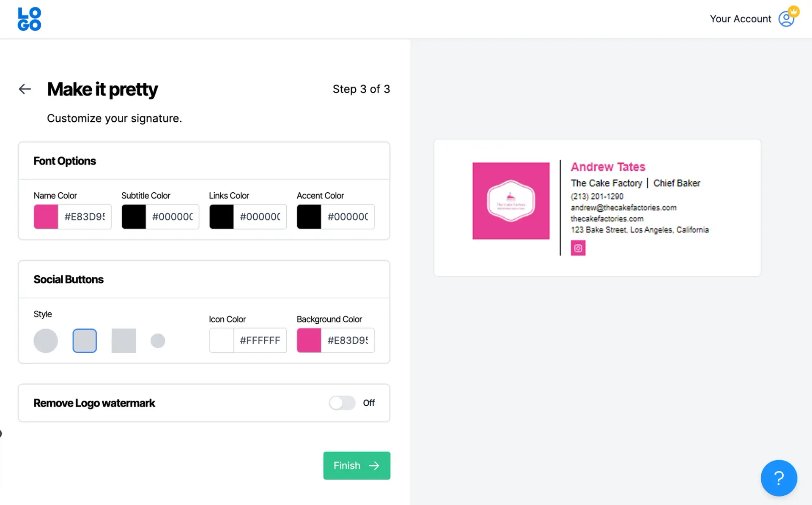Choose the square social button style
Image resolution: width=812 pixels, height=505 pixels.
[x=123, y=341]
